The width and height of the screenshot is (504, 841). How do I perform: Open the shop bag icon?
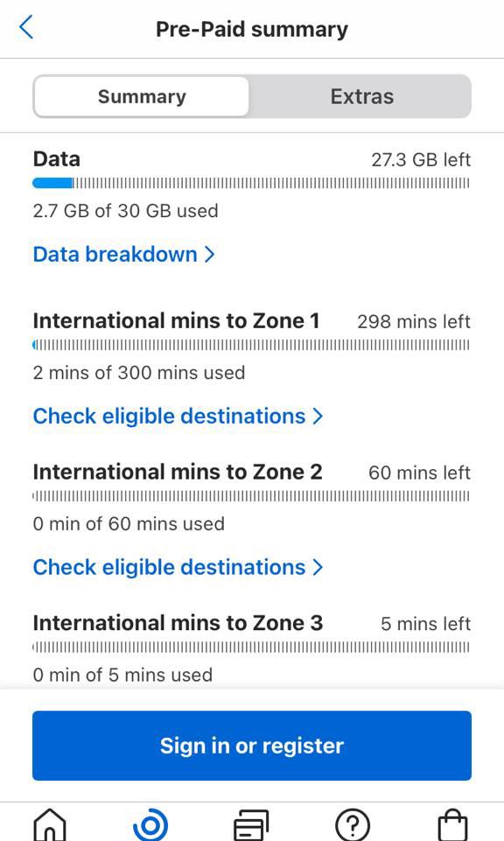[453, 823]
